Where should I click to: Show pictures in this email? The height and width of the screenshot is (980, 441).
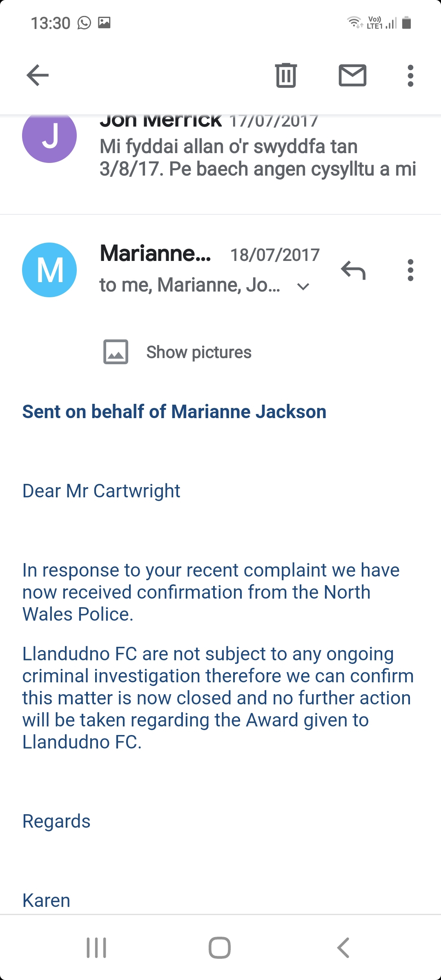pyautogui.click(x=199, y=352)
